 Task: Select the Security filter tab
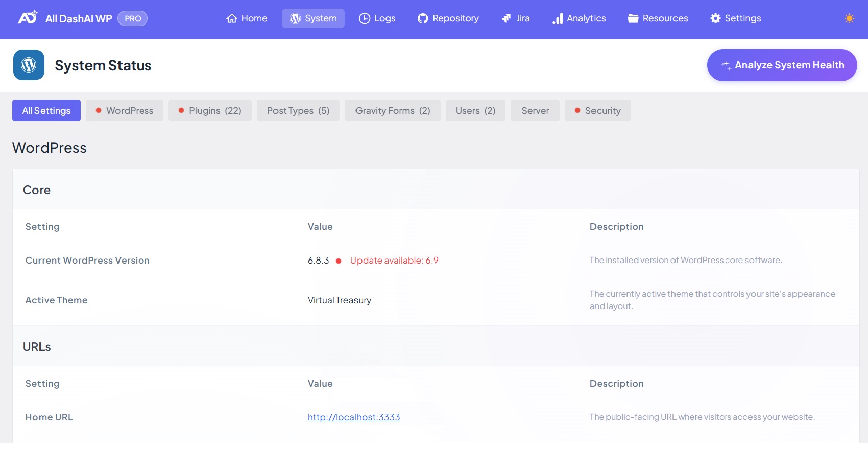[597, 110]
